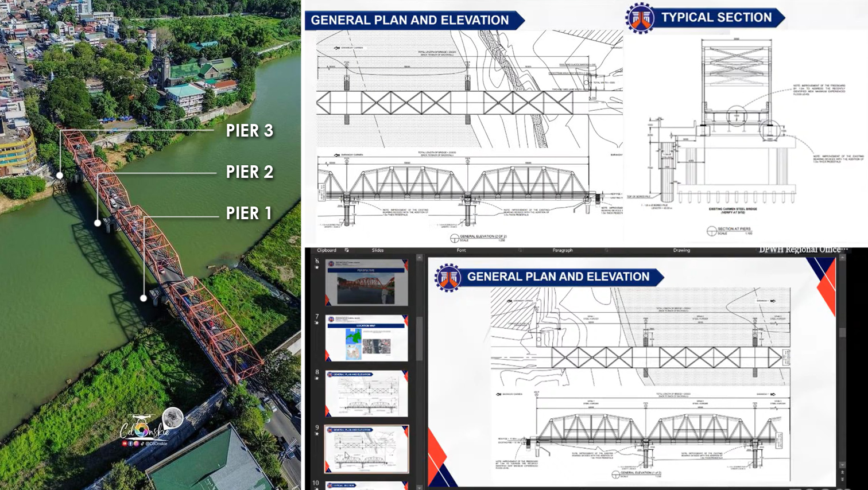
Task: Click the YouTube icon in the CdOnskie watermark
Action: coord(124,444)
